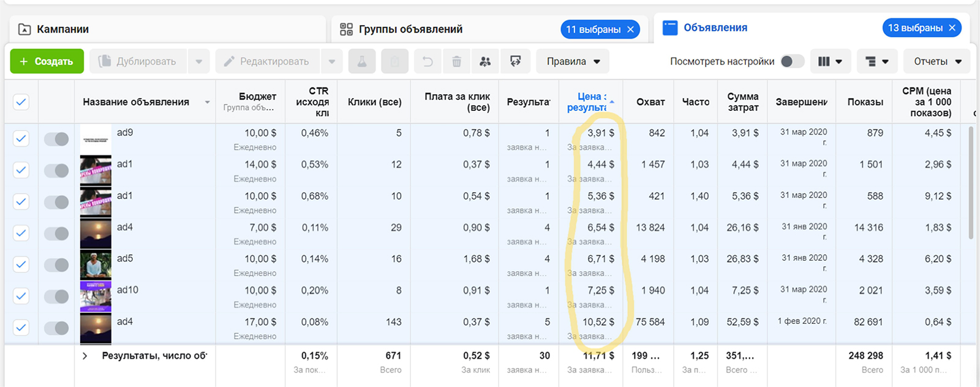The height and width of the screenshot is (387, 980).
Task: Open the Правила dropdown
Action: pos(573,62)
